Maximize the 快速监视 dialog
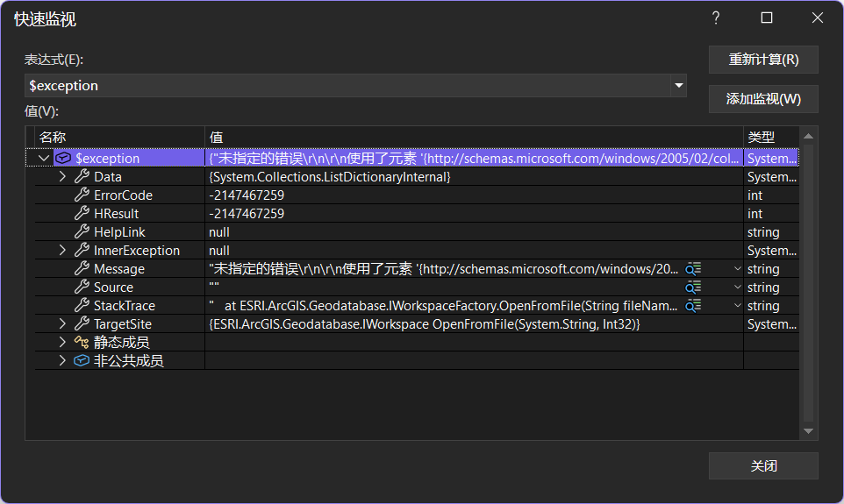 pyautogui.click(x=767, y=18)
